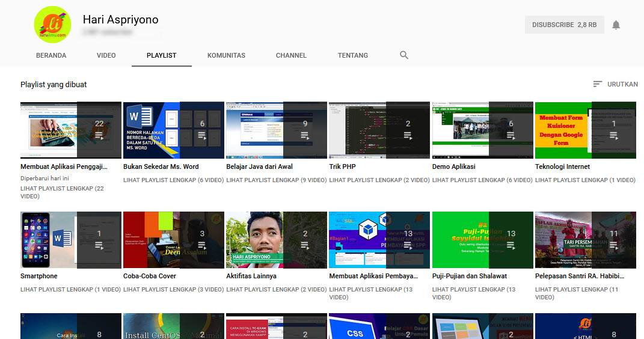Click the DISUBSCRIBE 2,8 RB button
This screenshot has height=339, width=644.
[564, 25]
